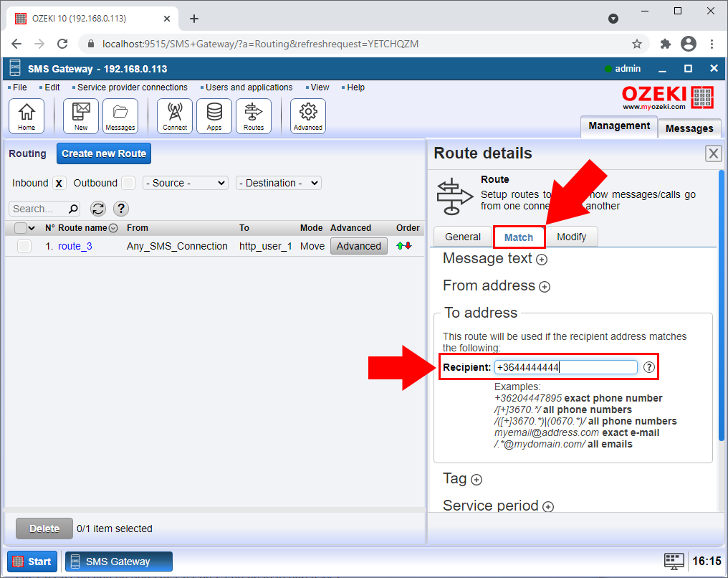This screenshot has height=578, width=728.
Task: Click the Route details vertical scrollbar
Action: coord(721,305)
